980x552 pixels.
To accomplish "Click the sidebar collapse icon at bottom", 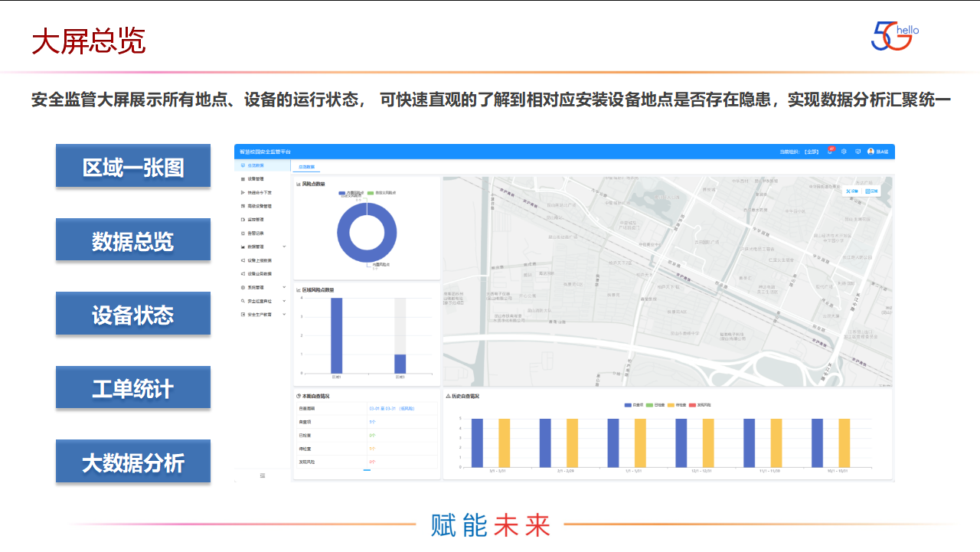I will pyautogui.click(x=263, y=475).
